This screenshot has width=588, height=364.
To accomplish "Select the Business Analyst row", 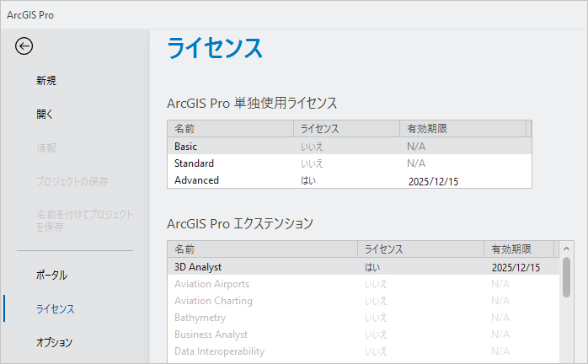I will (363, 335).
